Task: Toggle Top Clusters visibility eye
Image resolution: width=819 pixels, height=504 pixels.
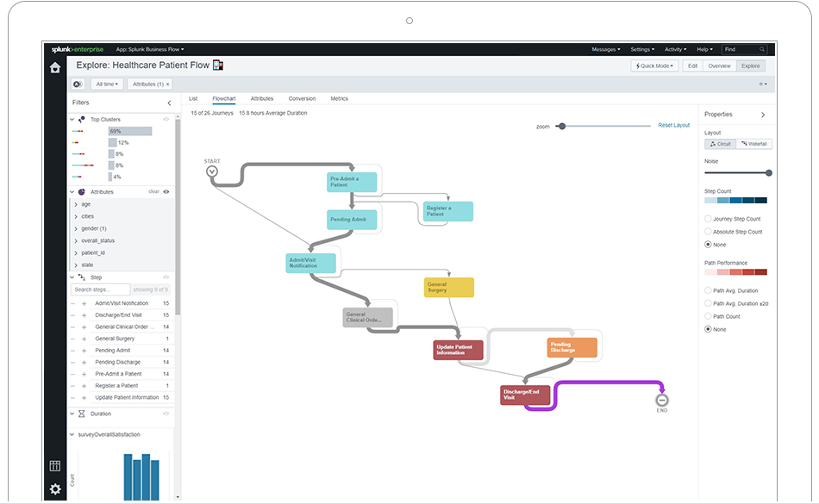Action: coord(166,120)
